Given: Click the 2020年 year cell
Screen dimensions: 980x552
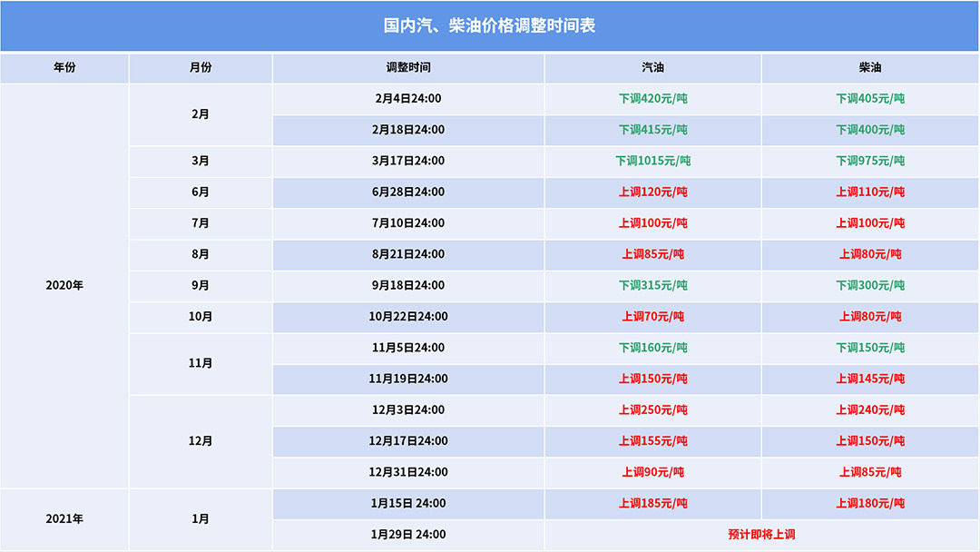Looking at the screenshot, I should point(64,286).
